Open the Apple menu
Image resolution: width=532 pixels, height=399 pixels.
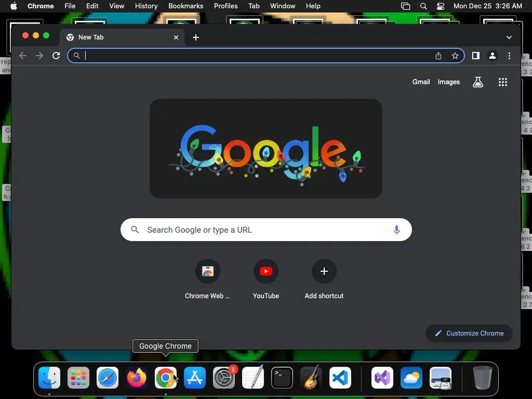pyautogui.click(x=13, y=6)
